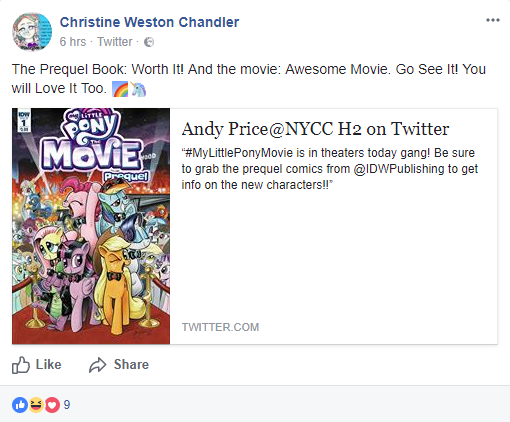Open the My Little Pony Movie comic thumbnail
The height and width of the screenshot is (422, 510).
(x=91, y=226)
